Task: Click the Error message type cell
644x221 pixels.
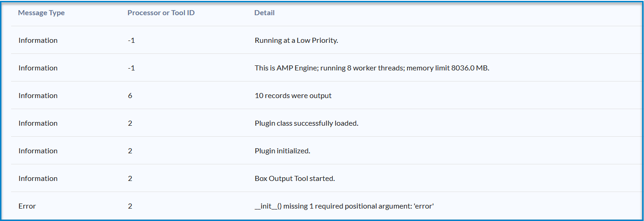Action: (x=27, y=206)
